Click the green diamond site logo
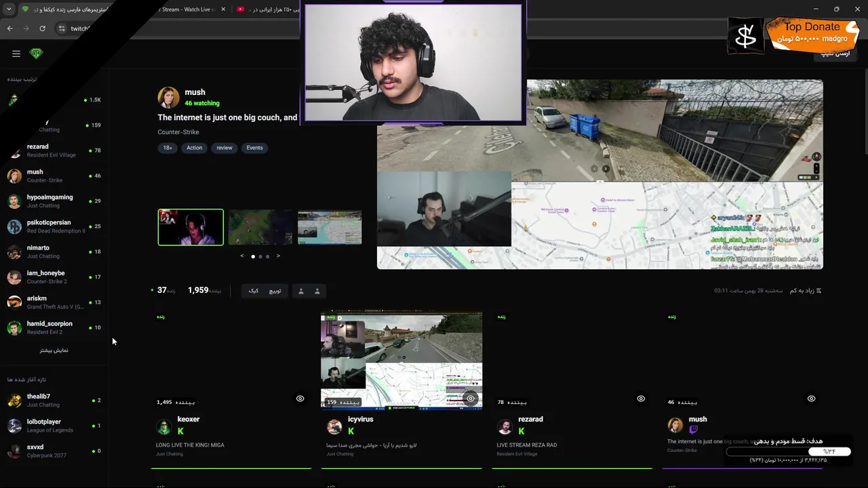The image size is (868, 488). 36,54
